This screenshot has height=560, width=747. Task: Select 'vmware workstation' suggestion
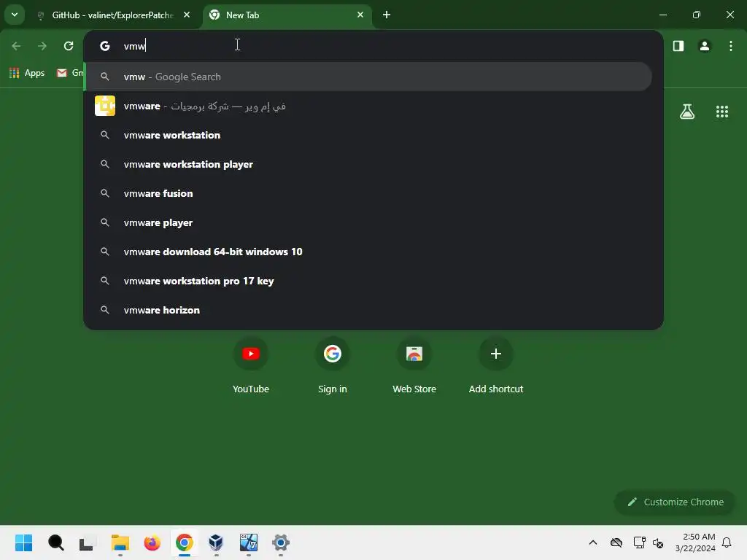point(373,135)
